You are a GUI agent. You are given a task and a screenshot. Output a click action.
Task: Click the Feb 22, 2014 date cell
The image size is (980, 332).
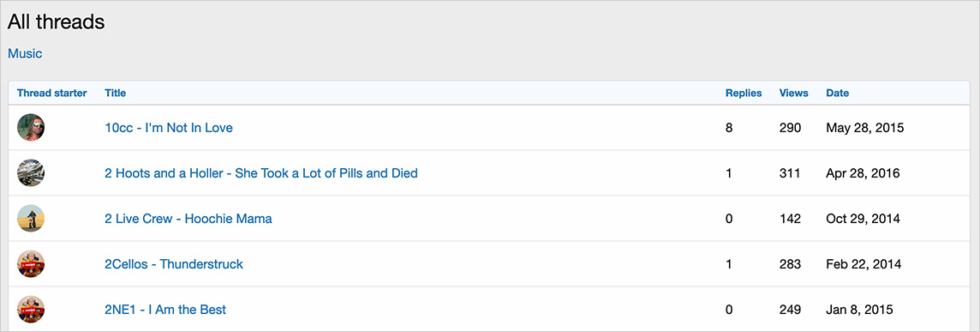[x=863, y=263]
